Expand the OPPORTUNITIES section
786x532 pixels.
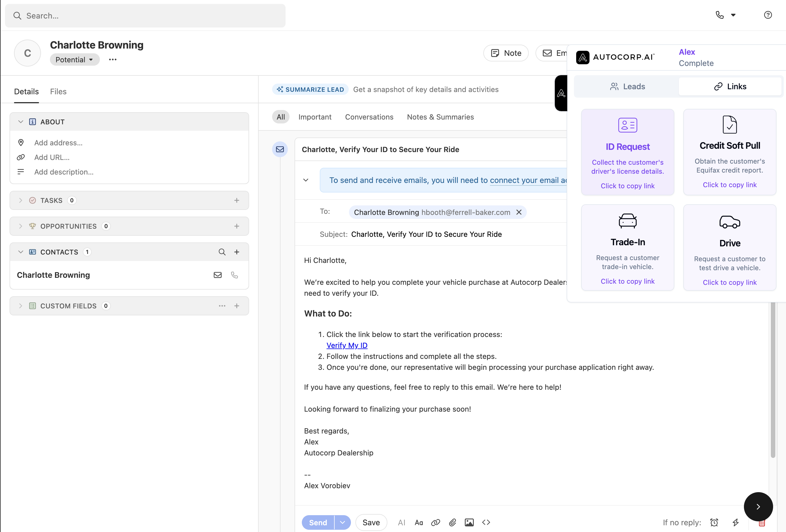[x=21, y=226]
